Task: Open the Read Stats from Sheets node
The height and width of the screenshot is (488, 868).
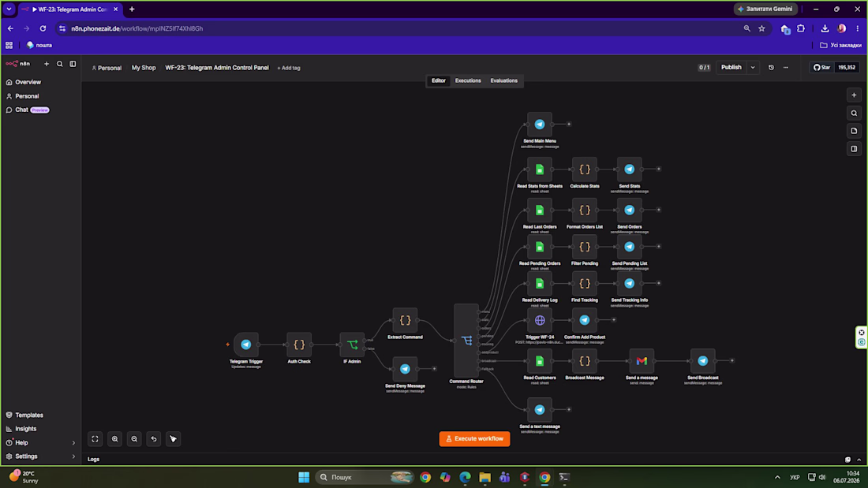Action: [x=540, y=169]
